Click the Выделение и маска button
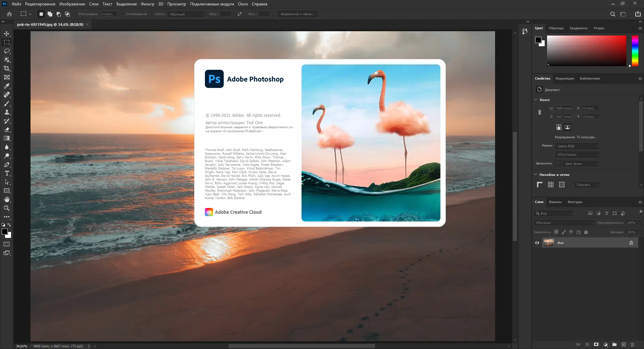This screenshot has height=349, width=644. [298, 14]
